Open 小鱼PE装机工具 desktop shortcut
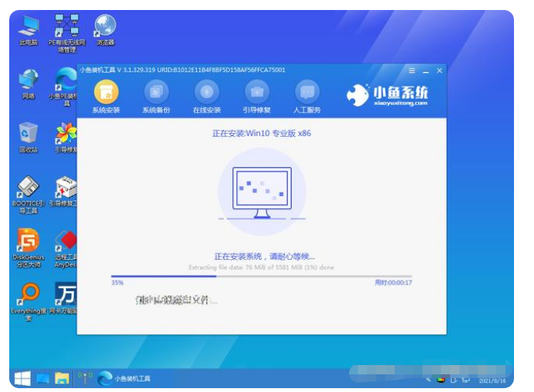This screenshot has height=392, width=534. click(x=63, y=87)
